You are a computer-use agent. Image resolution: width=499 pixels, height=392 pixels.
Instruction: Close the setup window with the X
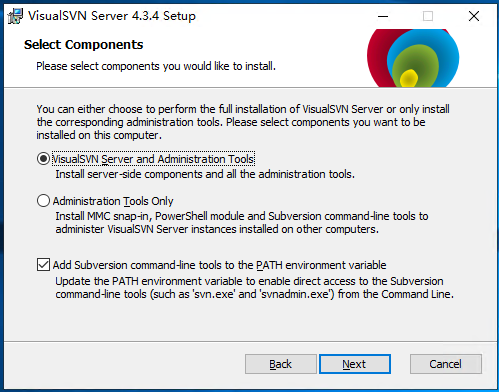pyautogui.click(x=474, y=16)
